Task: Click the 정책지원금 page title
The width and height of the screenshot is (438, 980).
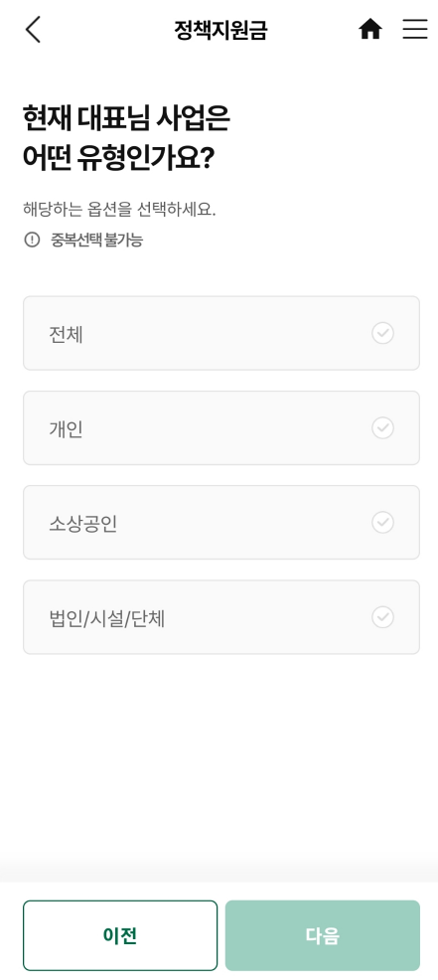Action: 220,30
